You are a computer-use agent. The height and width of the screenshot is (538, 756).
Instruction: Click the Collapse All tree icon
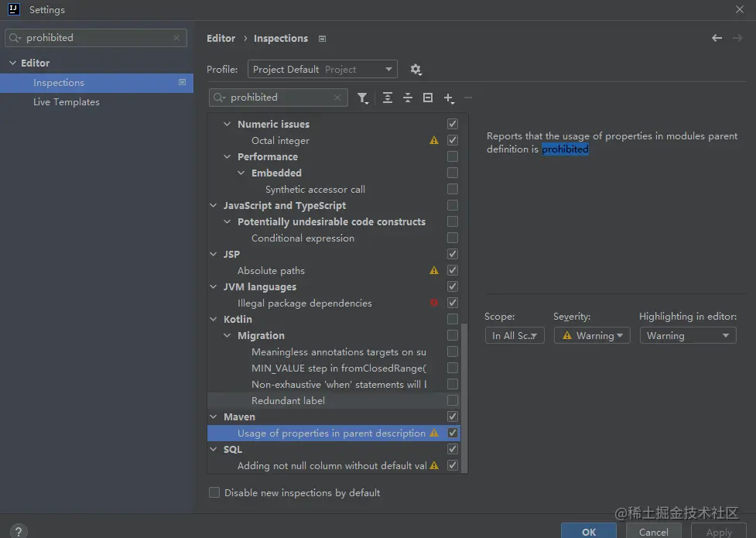click(408, 98)
